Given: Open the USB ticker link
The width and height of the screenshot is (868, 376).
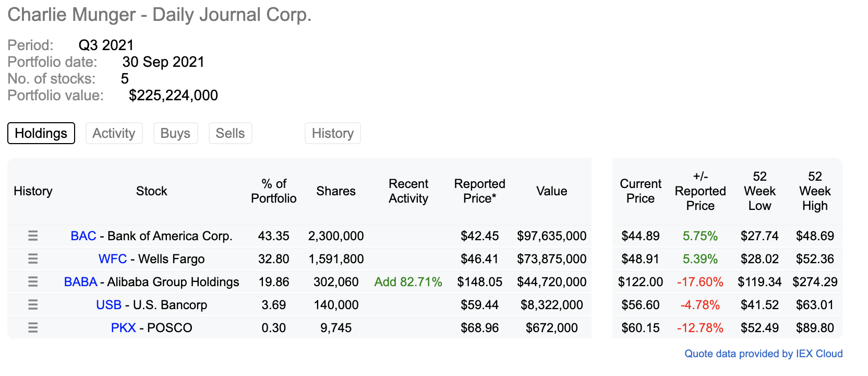Looking at the screenshot, I should [x=108, y=305].
